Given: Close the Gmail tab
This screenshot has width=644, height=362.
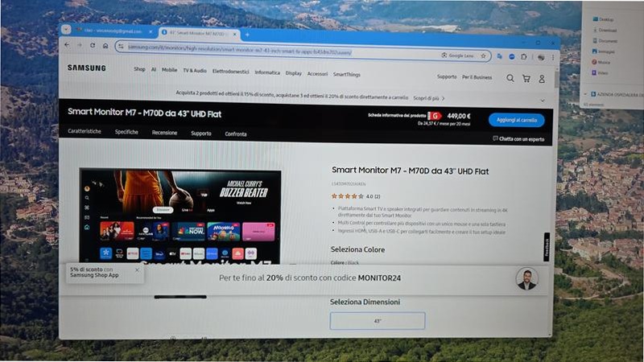Looking at the screenshot, I should [151, 31].
